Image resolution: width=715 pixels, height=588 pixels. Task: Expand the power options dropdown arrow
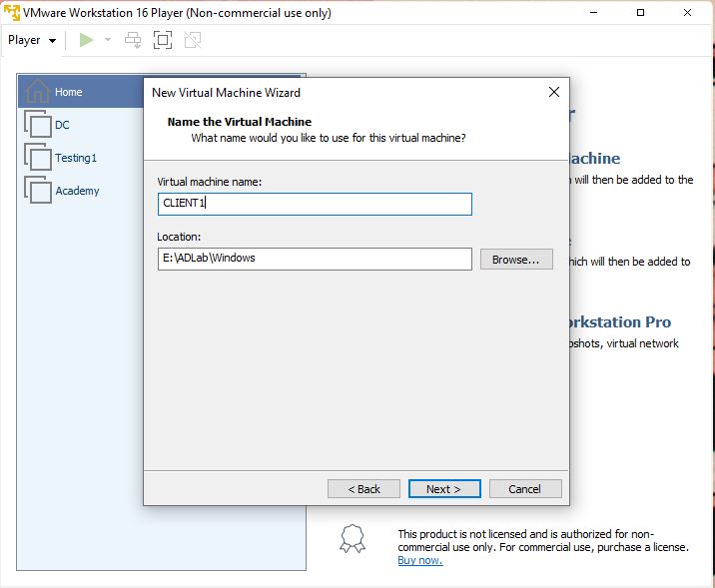pos(108,40)
